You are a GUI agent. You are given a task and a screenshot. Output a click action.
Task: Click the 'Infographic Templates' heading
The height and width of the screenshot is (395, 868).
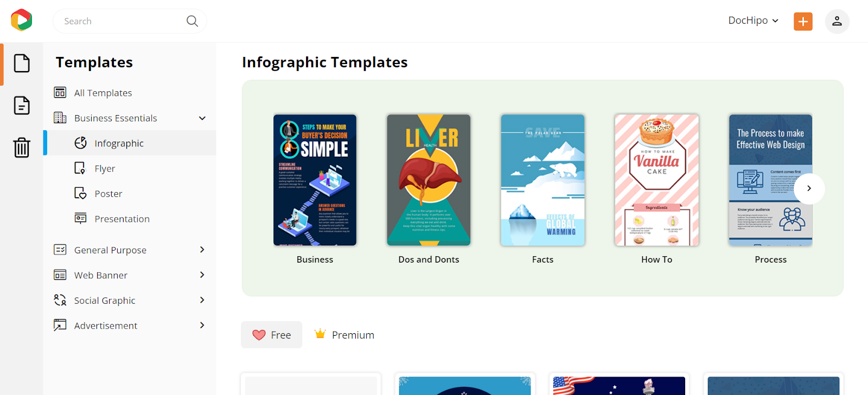[x=324, y=62]
